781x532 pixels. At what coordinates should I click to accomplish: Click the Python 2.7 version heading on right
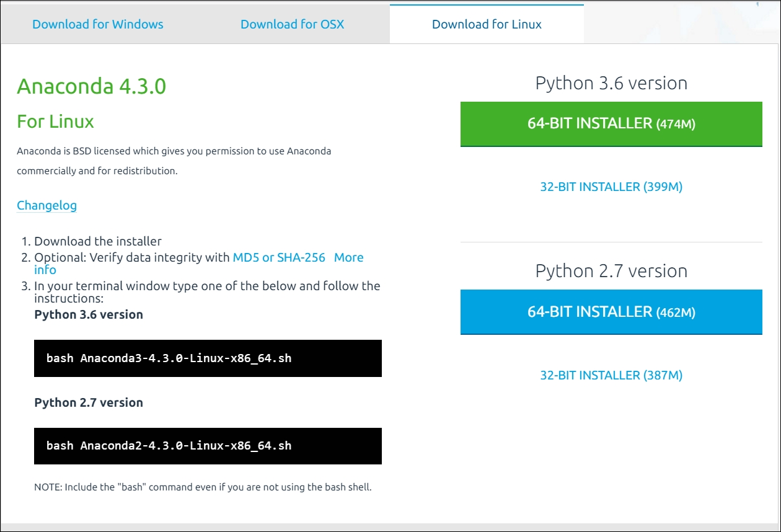611,271
